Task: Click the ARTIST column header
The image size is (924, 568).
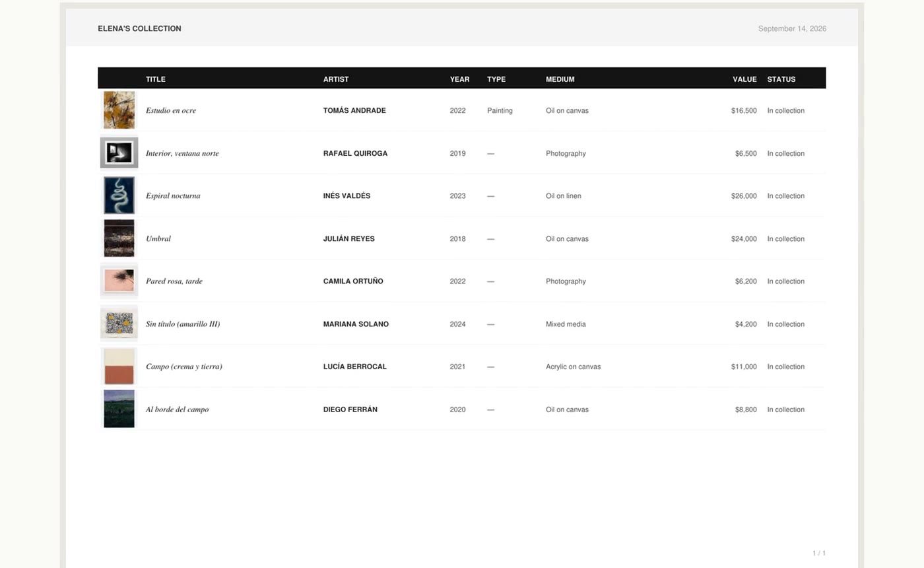Action: 336,79
